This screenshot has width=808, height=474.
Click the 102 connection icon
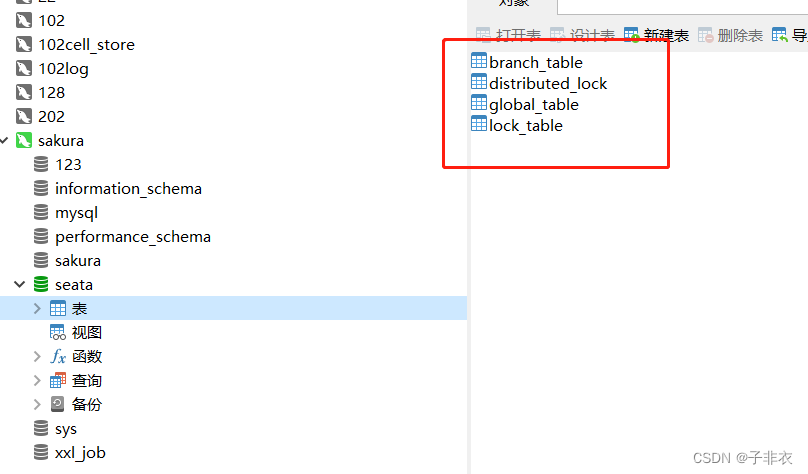[24, 21]
